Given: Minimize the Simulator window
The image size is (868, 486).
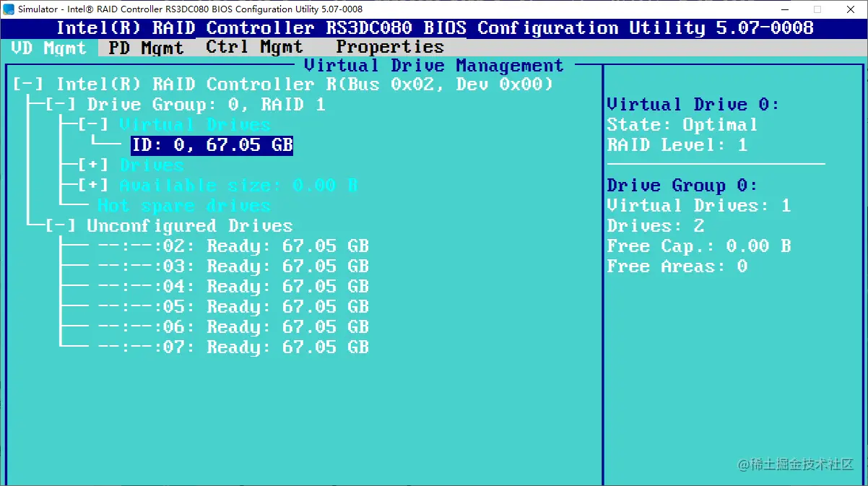Looking at the screenshot, I should coord(784,9).
